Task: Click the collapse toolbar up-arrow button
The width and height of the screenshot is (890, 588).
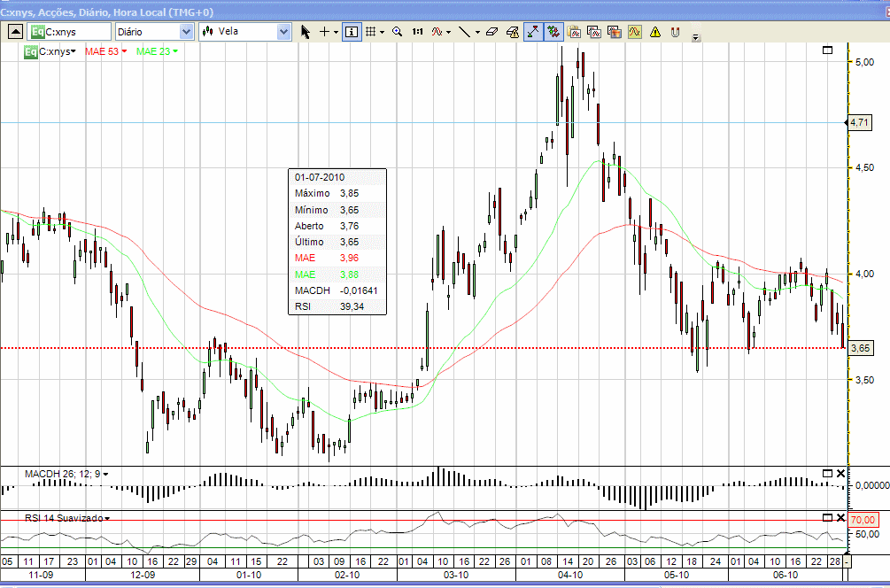Action: point(15,32)
